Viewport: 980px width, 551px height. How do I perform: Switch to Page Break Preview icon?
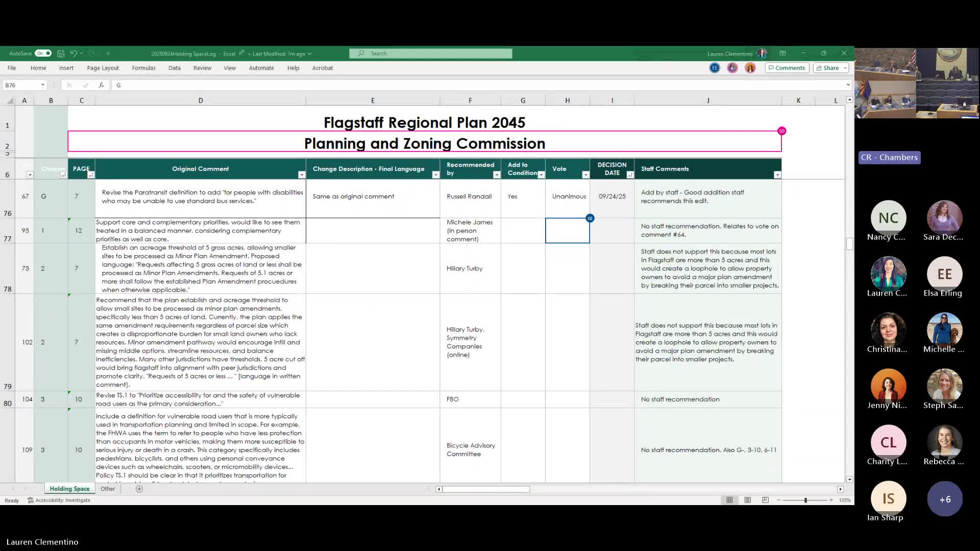[x=765, y=500]
